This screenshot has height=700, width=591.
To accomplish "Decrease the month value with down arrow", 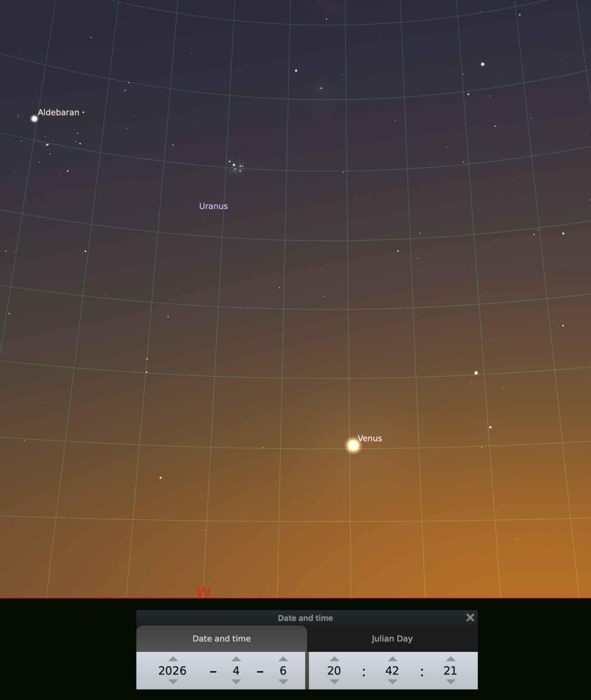I will click(236, 682).
